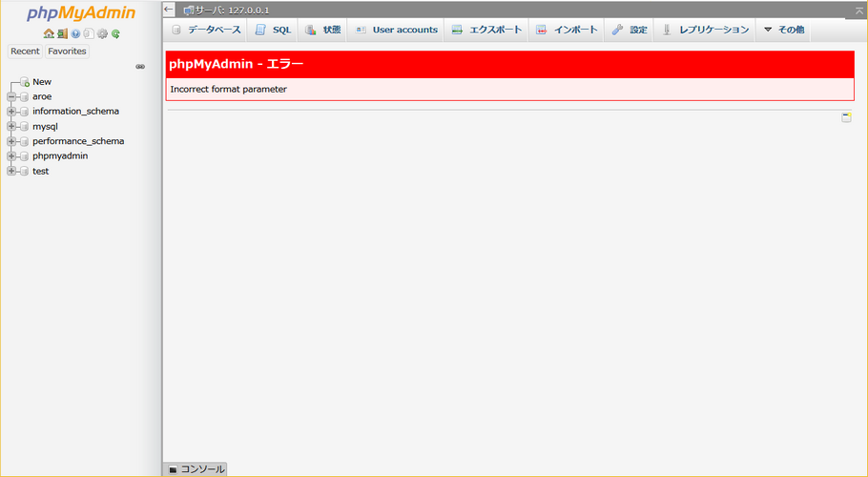Viewport: 868px width, 477px height.
Task: Open navigation panel settings gear icon
Action: (102, 33)
